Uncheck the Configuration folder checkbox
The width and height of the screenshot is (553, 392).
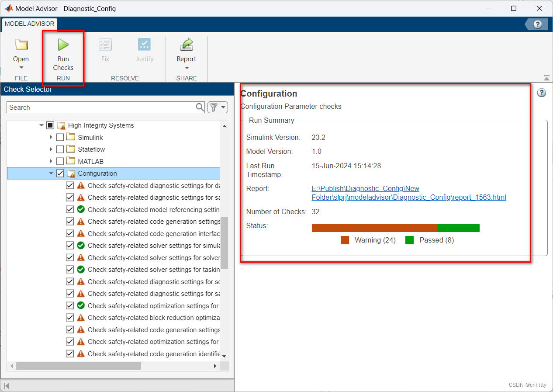(60, 173)
